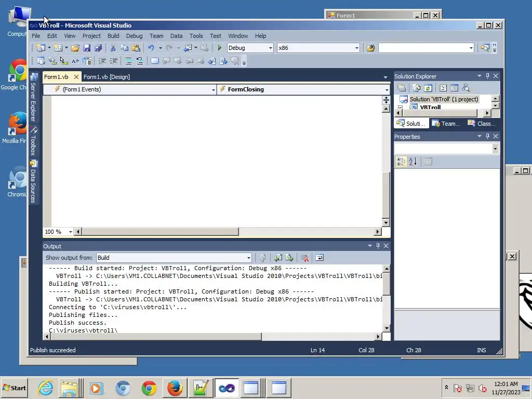
Task: Refresh the Solution Explorer
Action: point(428,88)
